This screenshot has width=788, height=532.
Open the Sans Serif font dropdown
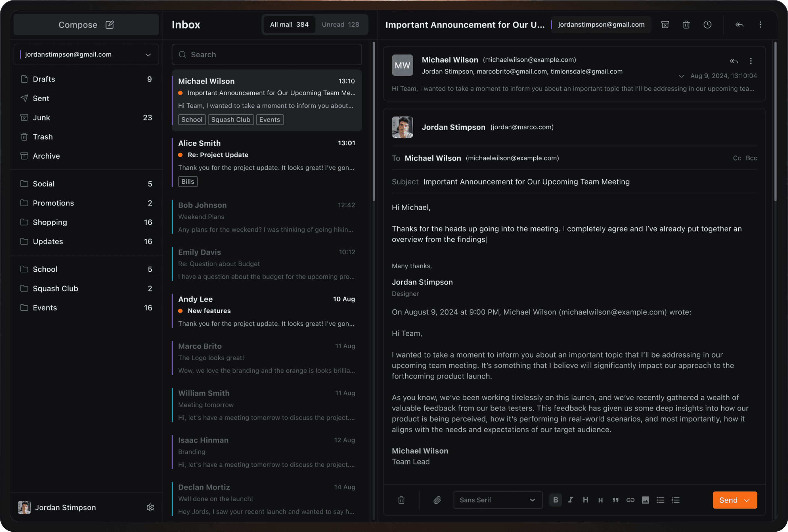pos(497,500)
